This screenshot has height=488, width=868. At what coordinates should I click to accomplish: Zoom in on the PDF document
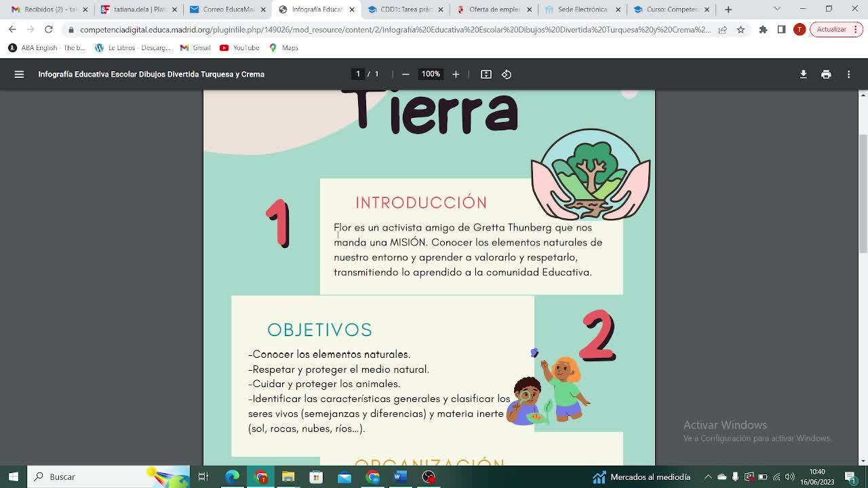[x=456, y=75]
